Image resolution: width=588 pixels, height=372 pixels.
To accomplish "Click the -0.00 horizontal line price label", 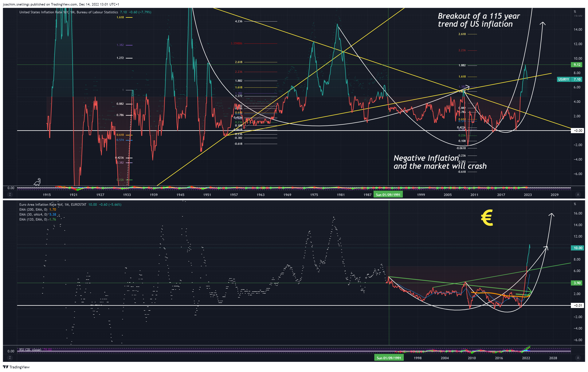I will pyautogui.click(x=578, y=130).
